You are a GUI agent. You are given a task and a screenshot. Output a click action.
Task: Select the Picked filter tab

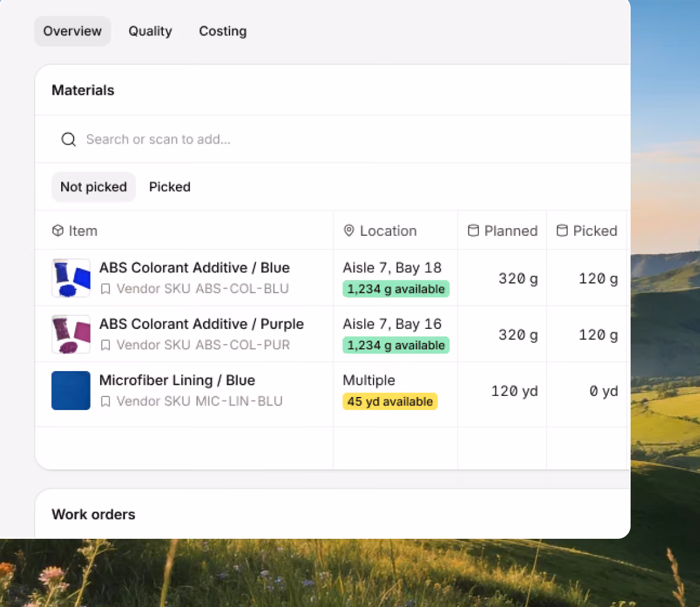(x=169, y=187)
